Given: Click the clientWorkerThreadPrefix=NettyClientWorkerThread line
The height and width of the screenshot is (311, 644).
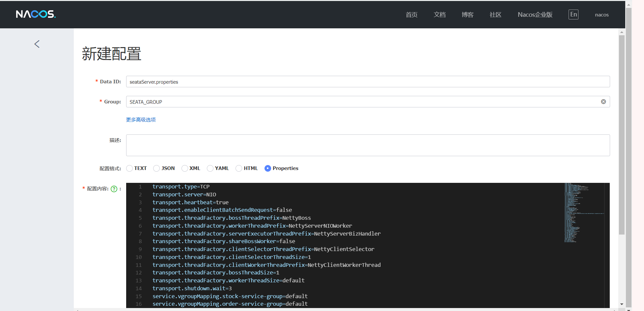Looking at the screenshot, I should tap(266, 265).
